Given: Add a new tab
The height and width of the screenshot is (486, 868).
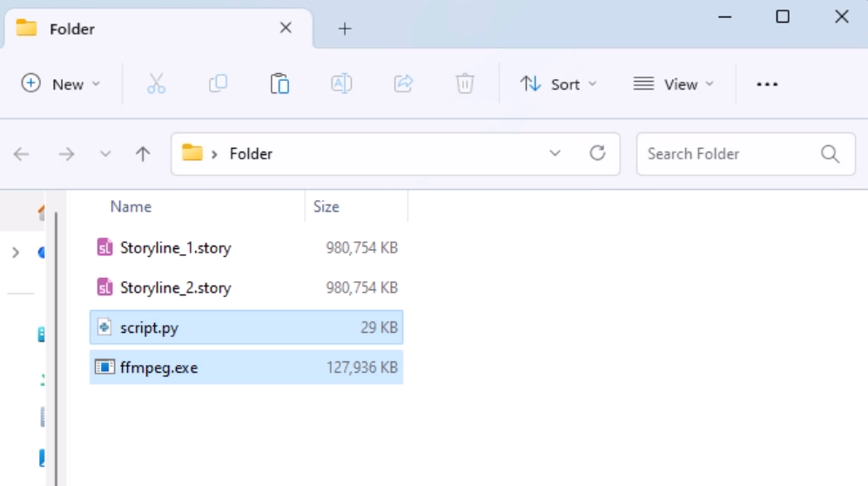Looking at the screenshot, I should pos(345,29).
